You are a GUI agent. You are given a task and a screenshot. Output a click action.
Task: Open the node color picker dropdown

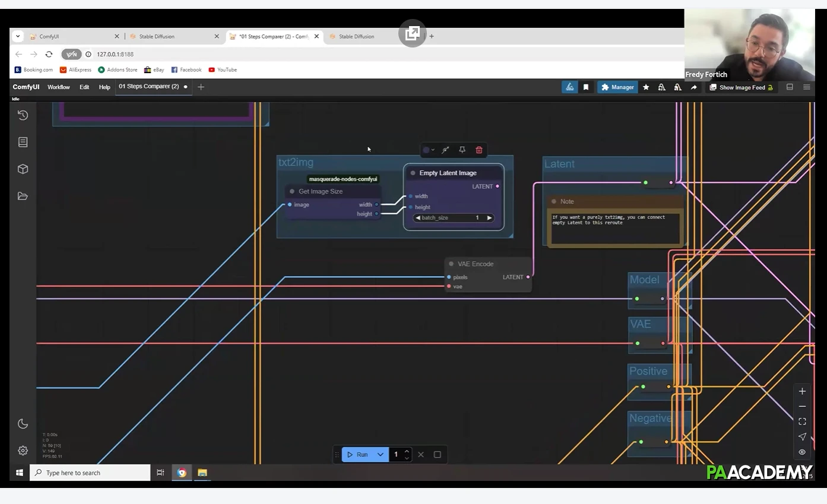point(428,150)
